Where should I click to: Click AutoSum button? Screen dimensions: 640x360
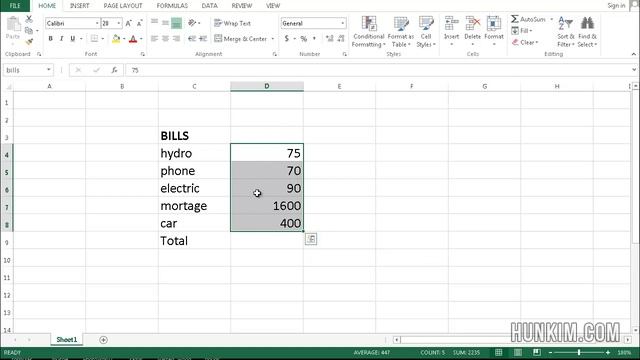(528, 19)
